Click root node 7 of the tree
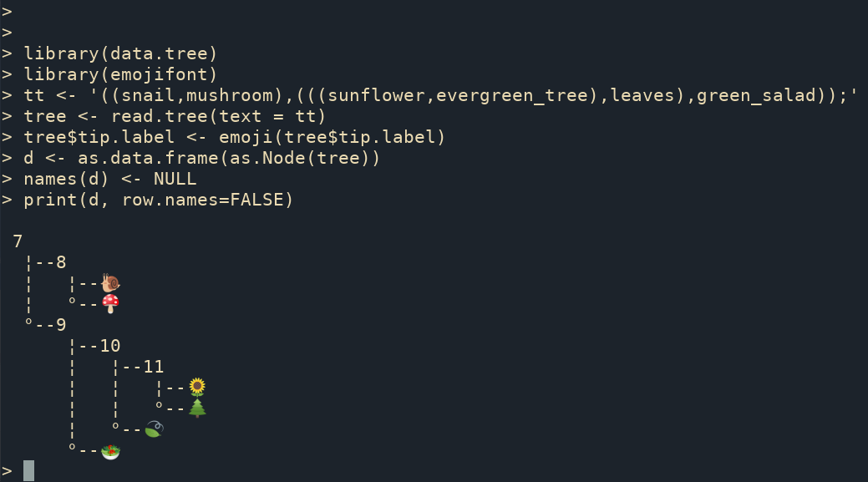This screenshot has width=868, height=482. pyautogui.click(x=18, y=241)
